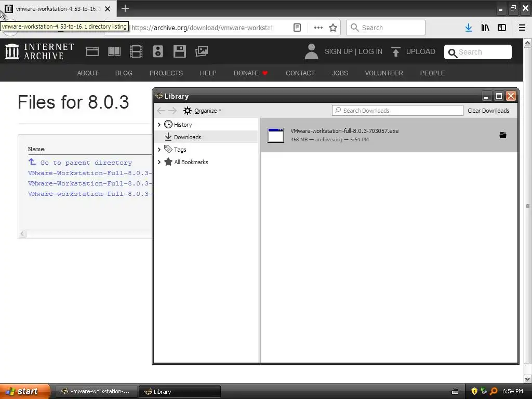Click the Internet Archive logo
This screenshot has height=399, width=532.
[39, 51]
